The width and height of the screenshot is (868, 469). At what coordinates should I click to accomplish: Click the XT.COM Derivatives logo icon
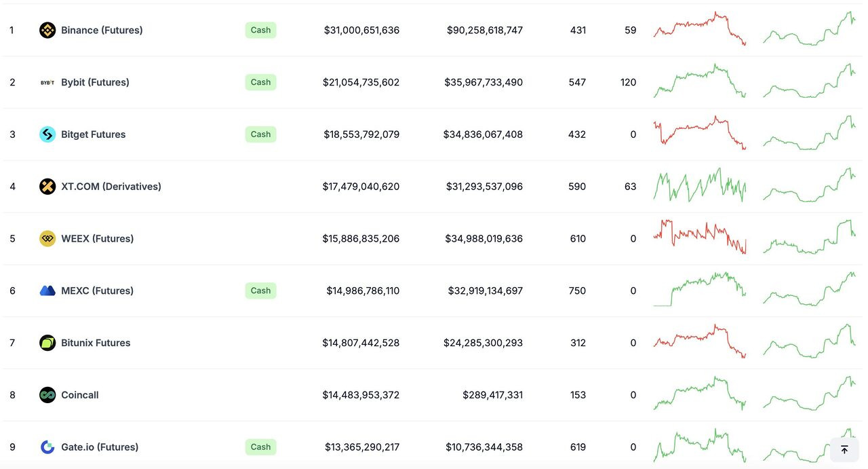pyautogui.click(x=47, y=187)
